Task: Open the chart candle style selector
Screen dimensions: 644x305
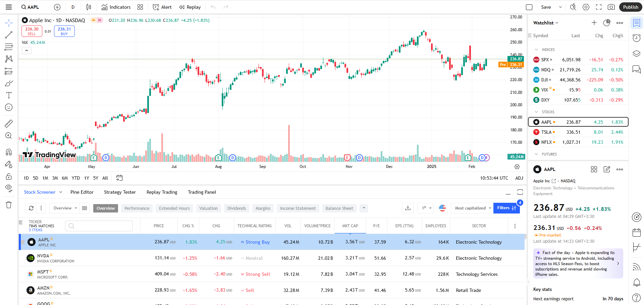Action: click(89, 7)
